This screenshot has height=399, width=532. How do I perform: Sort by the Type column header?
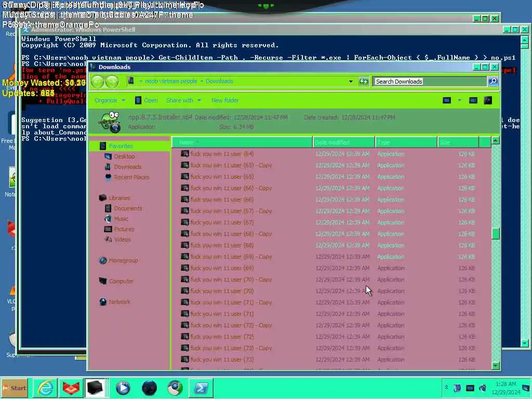point(406,142)
